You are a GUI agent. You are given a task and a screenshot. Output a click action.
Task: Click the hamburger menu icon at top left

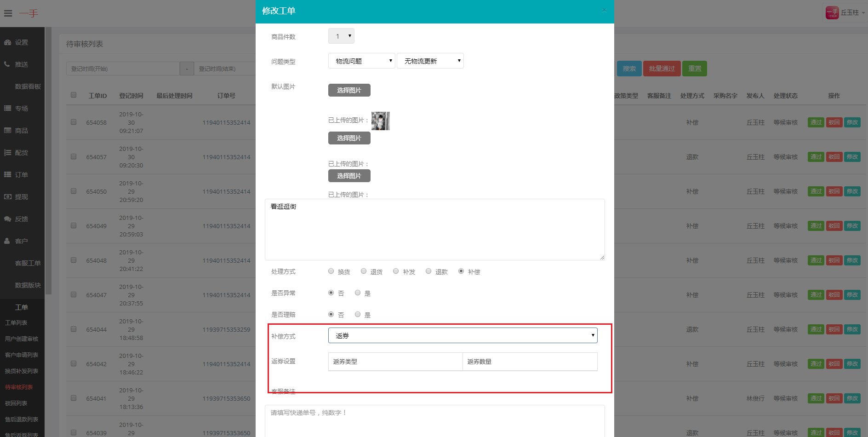coord(8,13)
